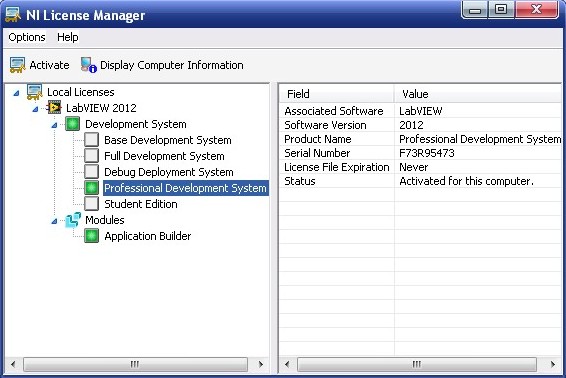Select the Student Edition license

pyautogui.click(x=141, y=204)
